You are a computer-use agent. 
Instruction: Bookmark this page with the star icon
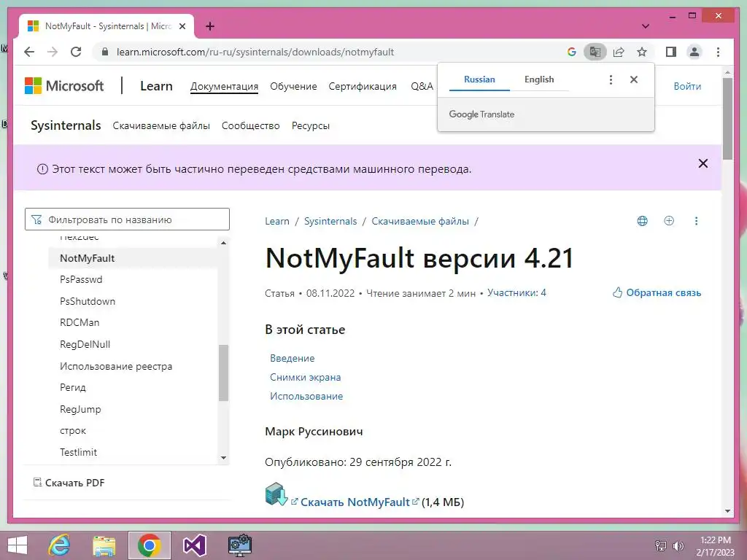pyautogui.click(x=642, y=52)
